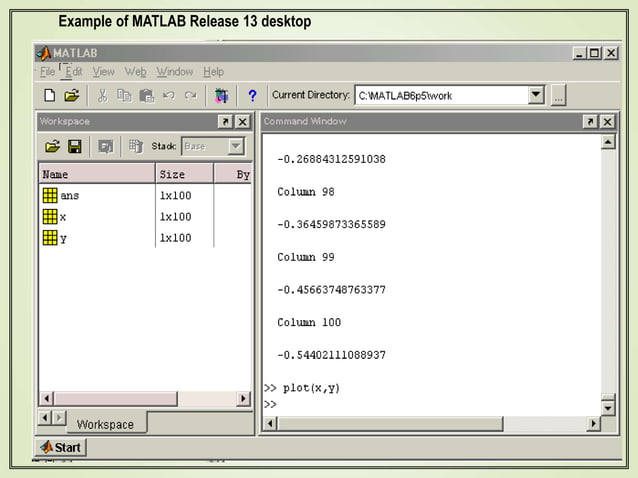Click the Redo arrow icon

(190, 96)
